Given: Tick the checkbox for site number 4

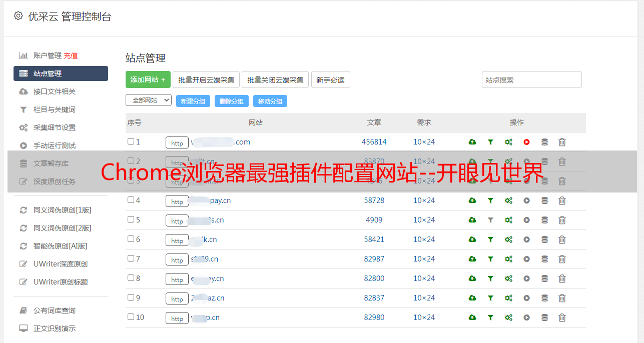Looking at the screenshot, I should coord(131,200).
